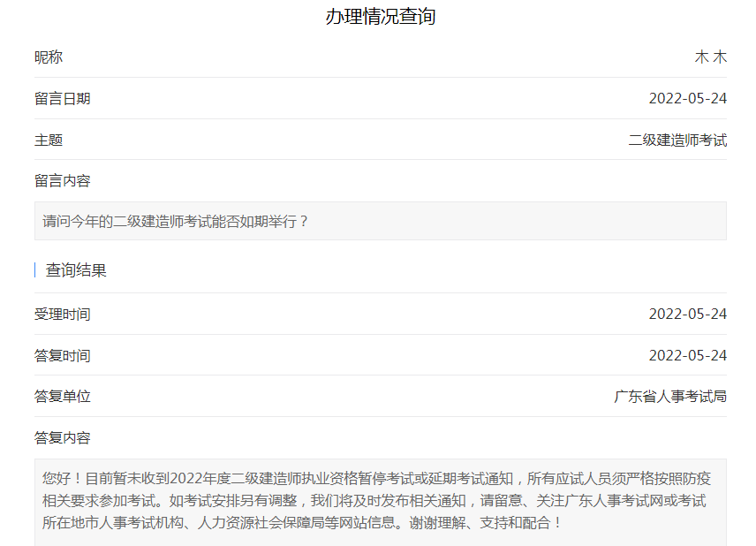Click the reply line starting 相关要求参加考试
This screenshot has height=546, width=756.
(374, 501)
